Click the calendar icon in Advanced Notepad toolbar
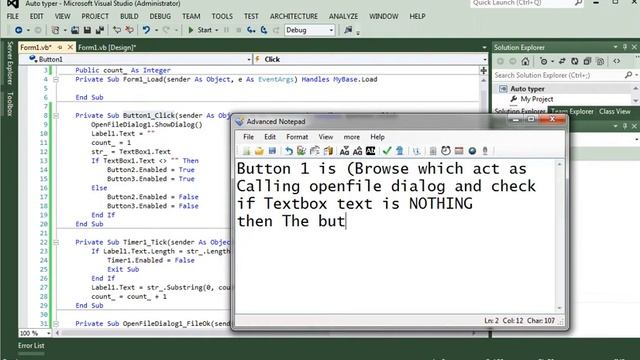Image resolution: width=640 pixels, height=360 pixels. coord(459,151)
